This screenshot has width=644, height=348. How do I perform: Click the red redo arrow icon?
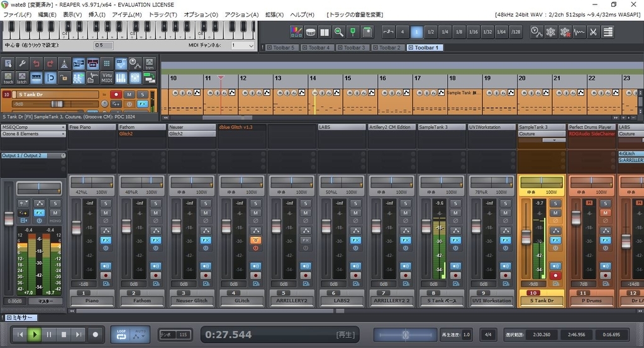[x=50, y=64]
